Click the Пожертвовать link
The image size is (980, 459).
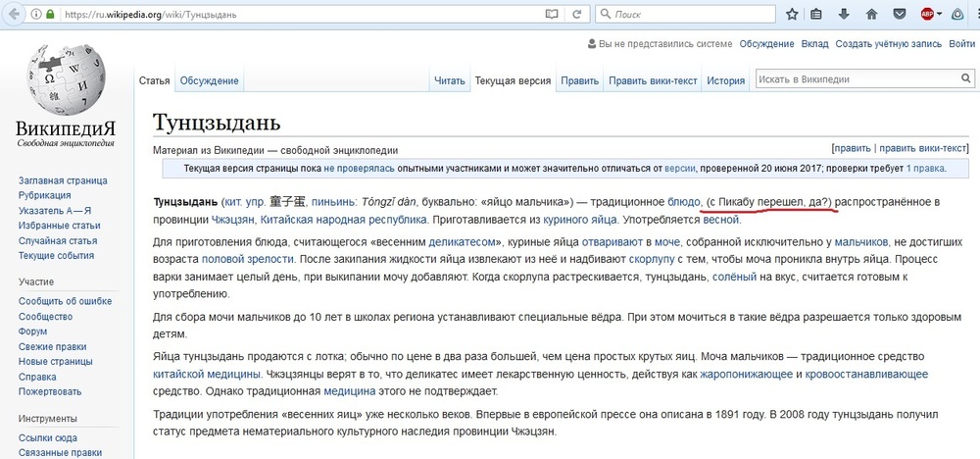50,392
